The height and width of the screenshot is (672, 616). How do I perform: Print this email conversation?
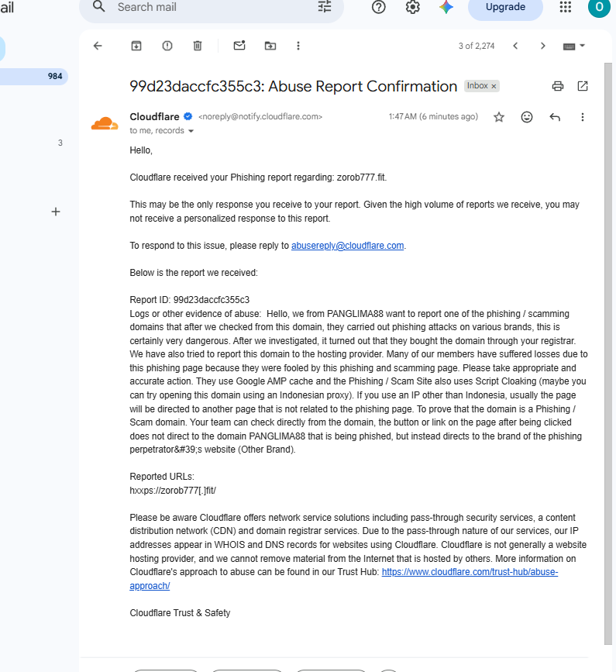pos(558,86)
